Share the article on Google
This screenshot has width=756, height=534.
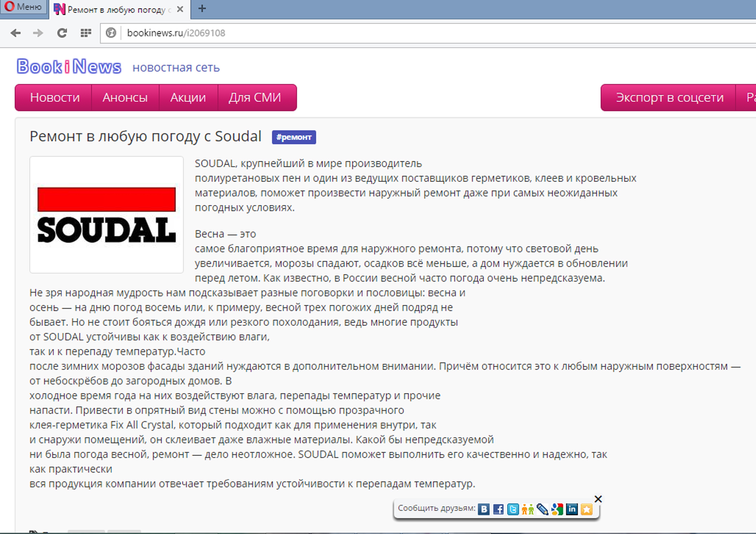tap(557, 509)
